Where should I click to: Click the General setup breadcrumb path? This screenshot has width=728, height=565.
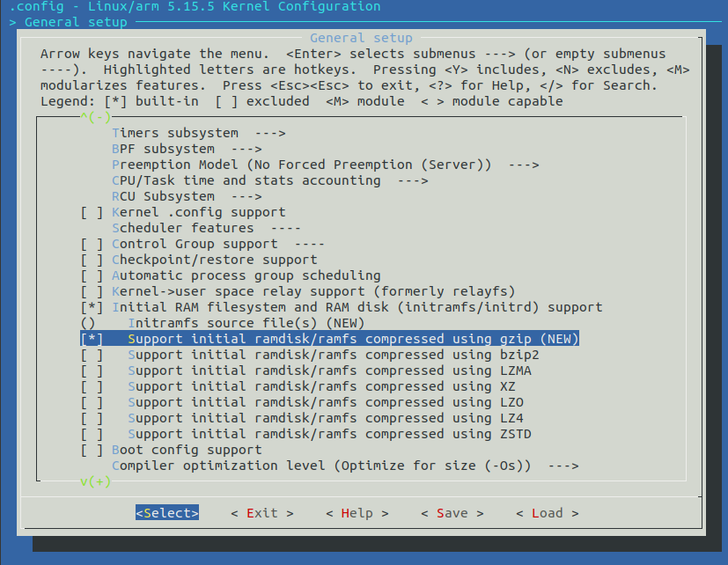[68, 22]
